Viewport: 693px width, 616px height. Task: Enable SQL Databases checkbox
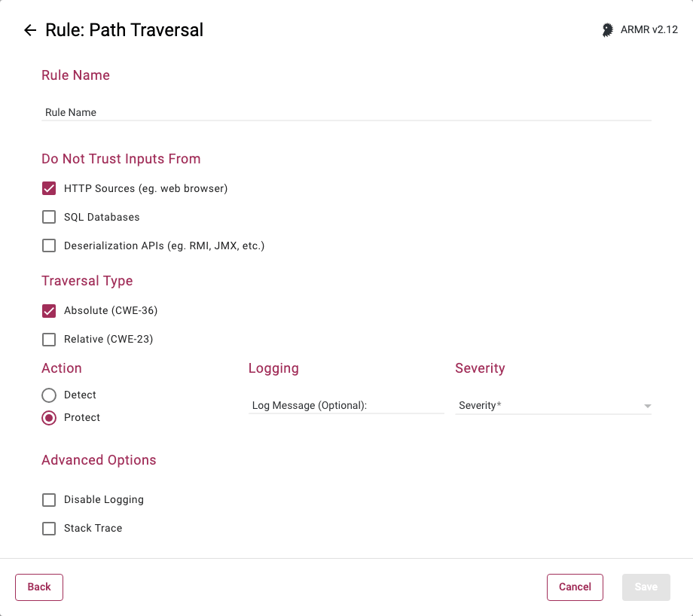[x=49, y=217]
